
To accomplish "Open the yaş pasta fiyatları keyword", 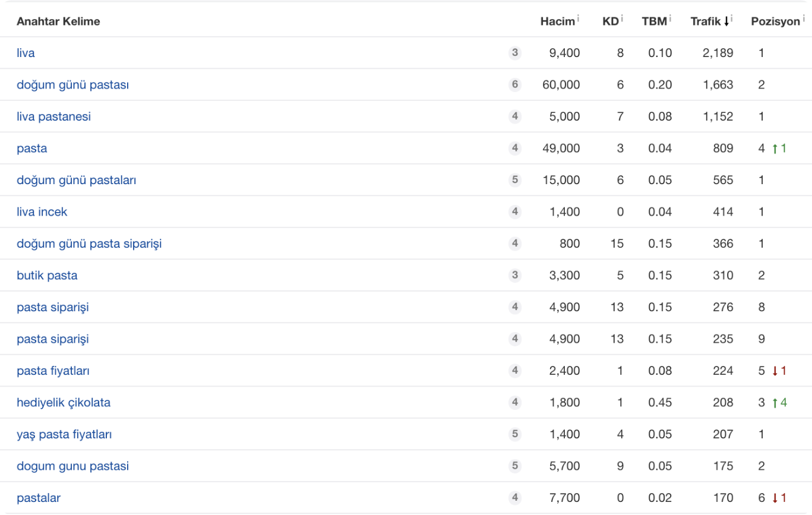I will click(x=64, y=434).
